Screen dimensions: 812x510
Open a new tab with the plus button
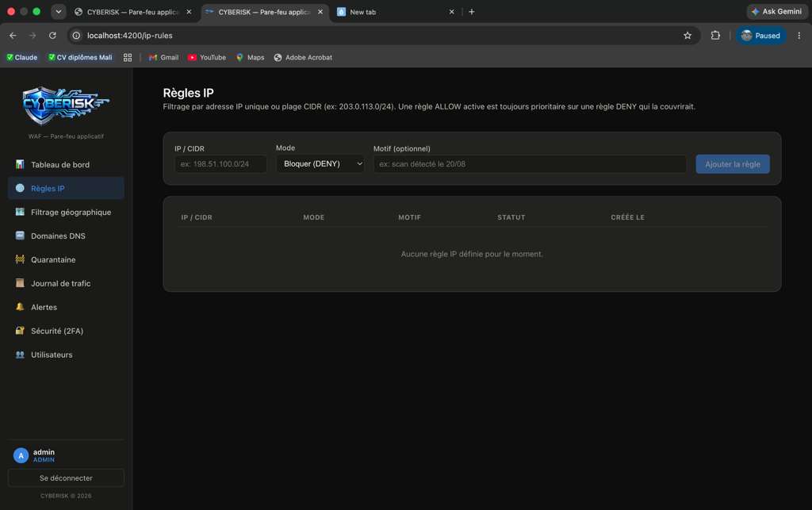coord(471,12)
